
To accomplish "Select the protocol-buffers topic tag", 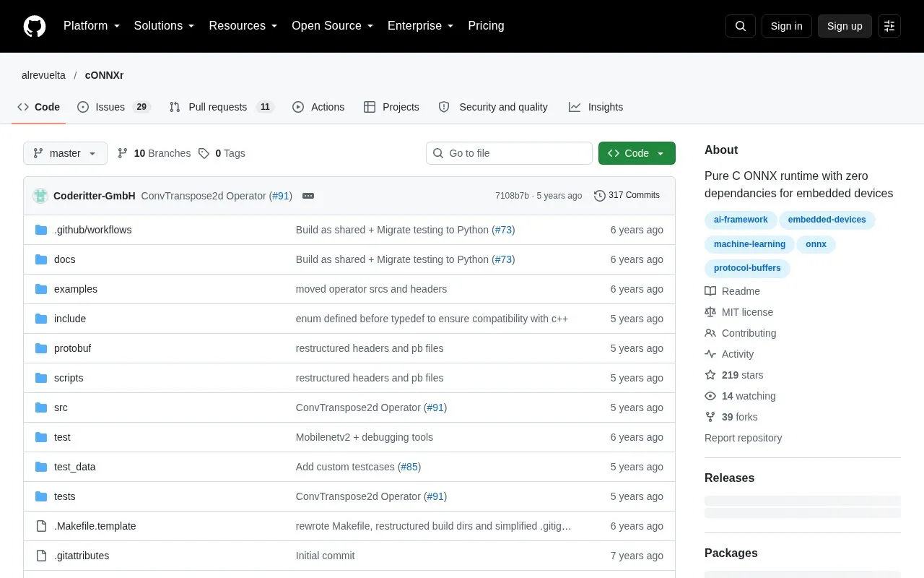I will tap(747, 268).
